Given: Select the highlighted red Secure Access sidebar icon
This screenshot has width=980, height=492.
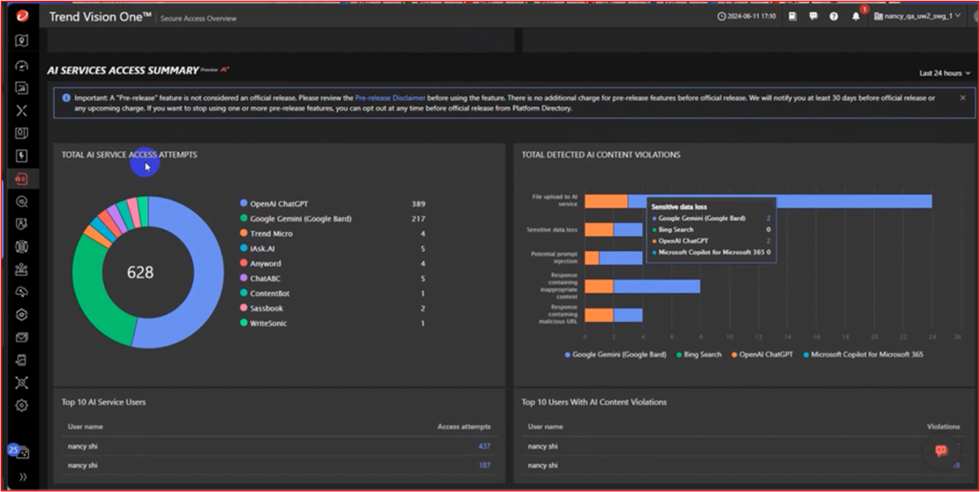Looking at the screenshot, I should pos(21,178).
